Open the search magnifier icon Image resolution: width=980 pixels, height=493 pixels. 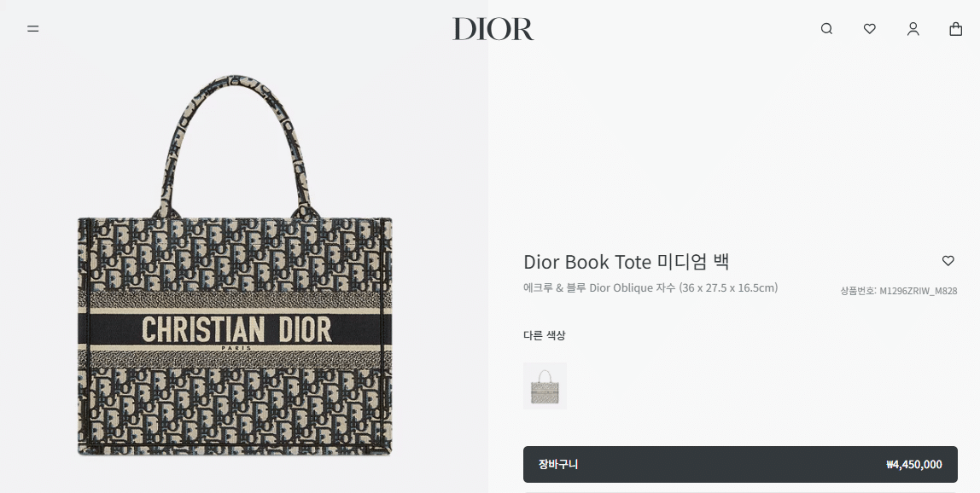(x=826, y=29)
